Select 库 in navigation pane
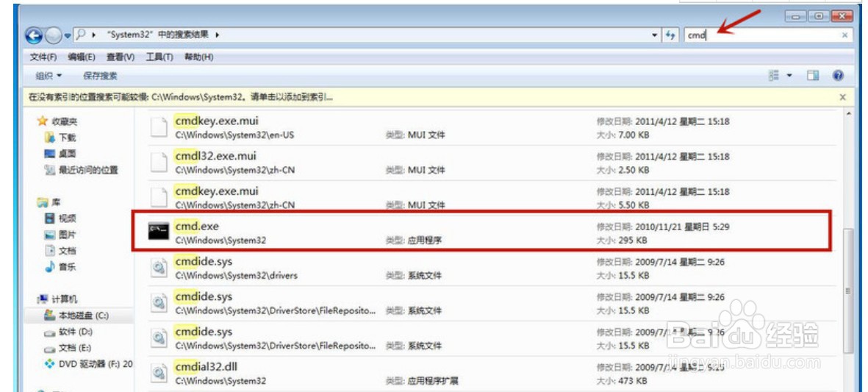 click(49, 202)
